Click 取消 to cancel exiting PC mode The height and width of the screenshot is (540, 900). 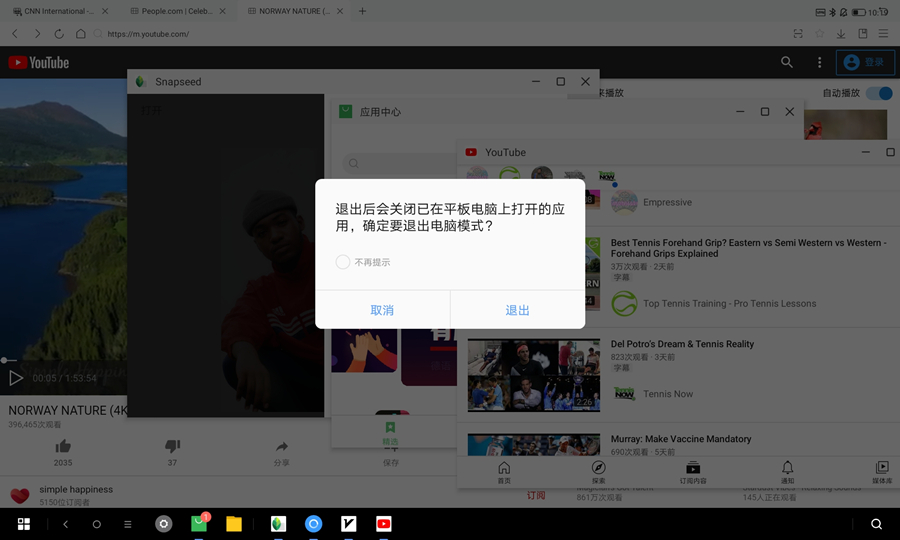click(382, 310)
